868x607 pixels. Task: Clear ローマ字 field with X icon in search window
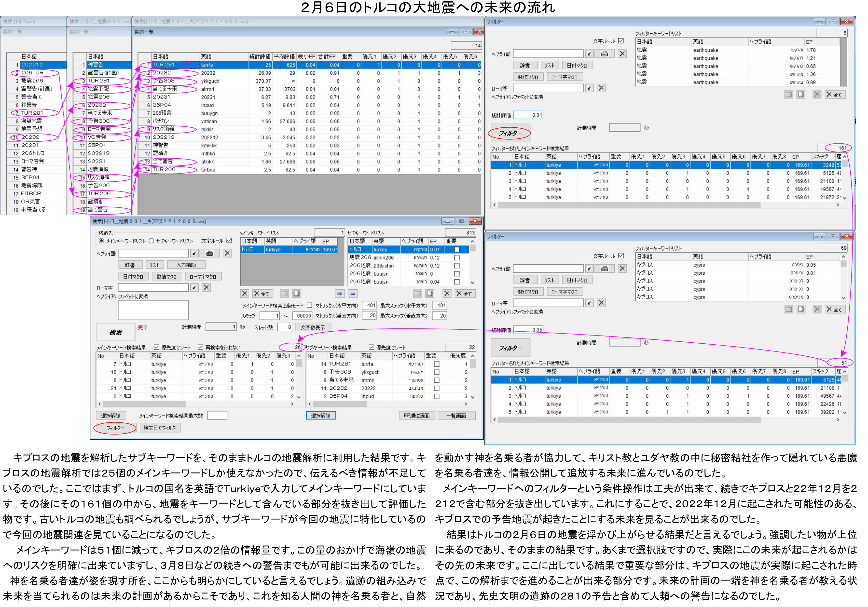click(207, 288)
